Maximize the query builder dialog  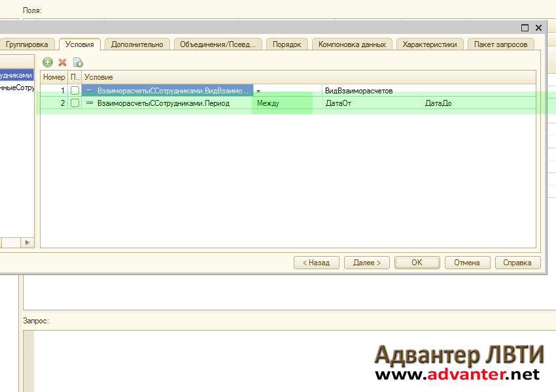tap(525, 28)
